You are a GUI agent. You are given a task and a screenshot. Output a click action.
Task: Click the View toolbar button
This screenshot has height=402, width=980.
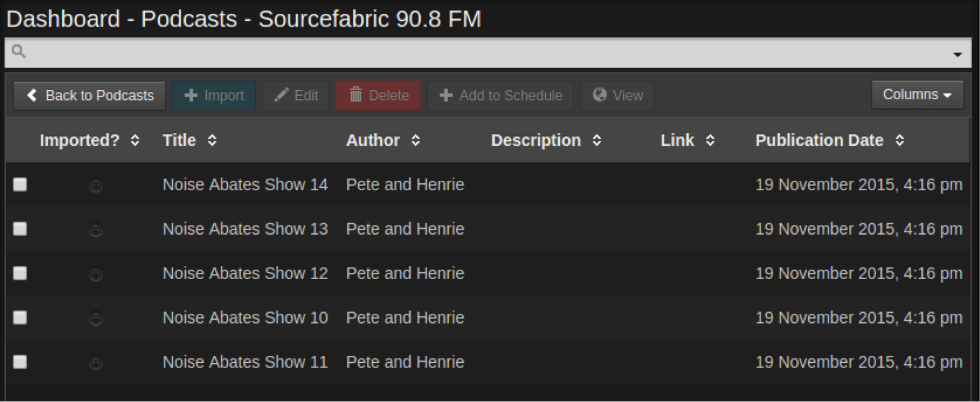[x=617, y=95]
